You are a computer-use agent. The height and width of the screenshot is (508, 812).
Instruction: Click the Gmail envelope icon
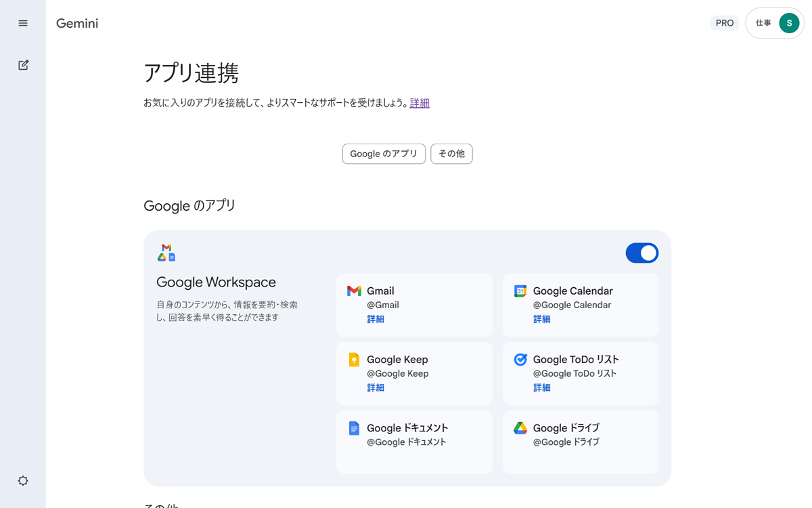pyautogui.click(x=354, y=291)
